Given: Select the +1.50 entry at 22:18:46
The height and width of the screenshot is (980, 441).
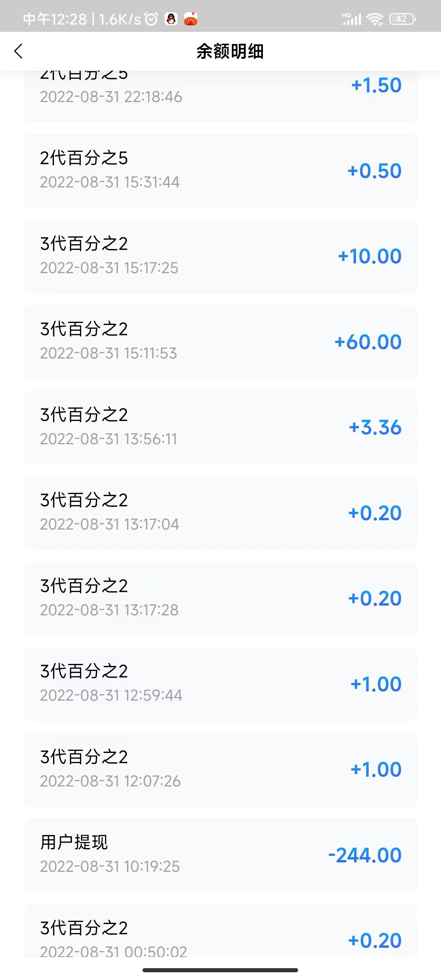Looking at the screenshot, I should pyautogui.click(x=220, y=96).
